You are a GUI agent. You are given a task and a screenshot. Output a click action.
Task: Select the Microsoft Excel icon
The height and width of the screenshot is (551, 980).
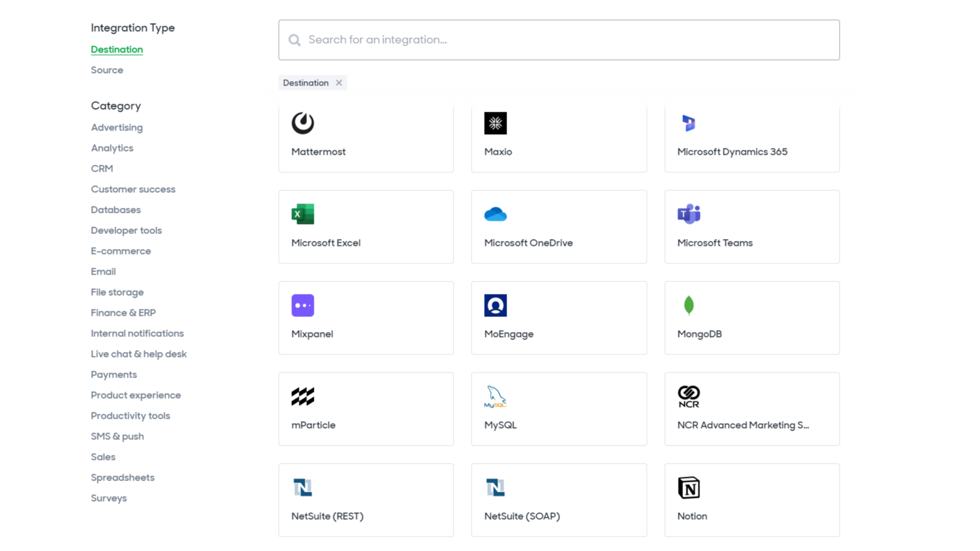pyautogui.click(x=303, y=214)
